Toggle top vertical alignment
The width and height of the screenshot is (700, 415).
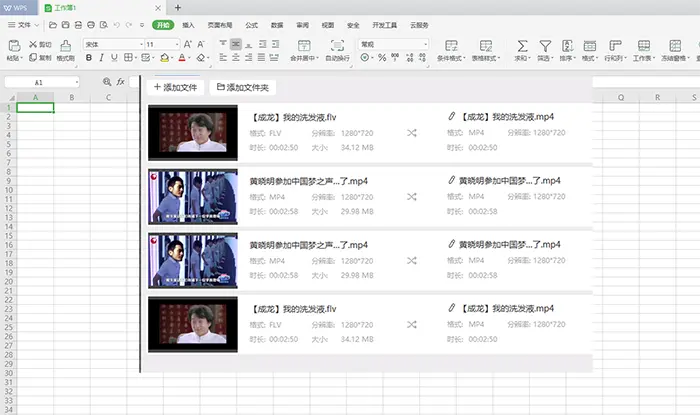[x=223, y=44]
